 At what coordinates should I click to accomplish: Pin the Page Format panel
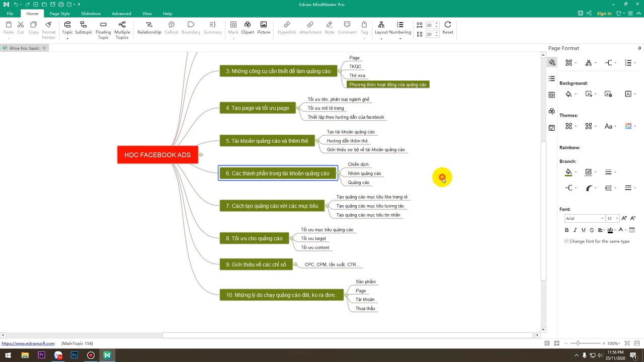(639, 48)
